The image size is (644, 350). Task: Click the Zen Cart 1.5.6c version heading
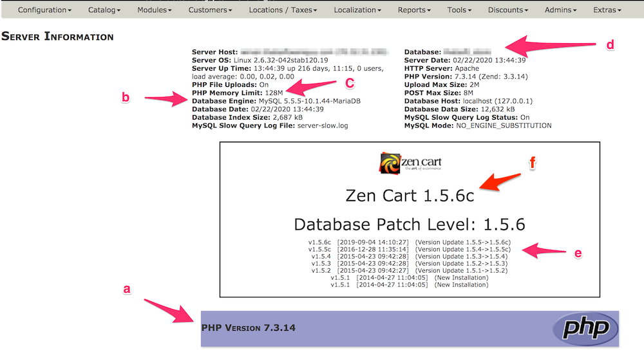click(410, 196)
